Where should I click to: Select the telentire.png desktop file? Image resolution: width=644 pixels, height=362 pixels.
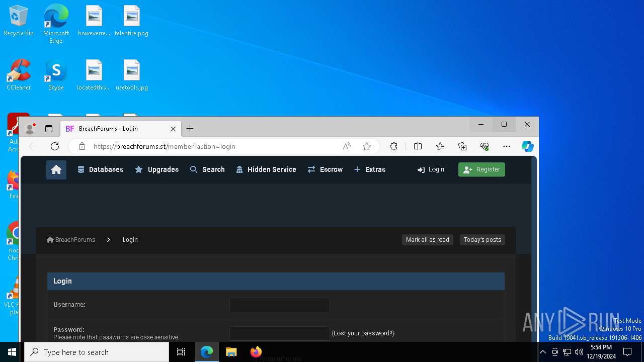click(131, 21)
